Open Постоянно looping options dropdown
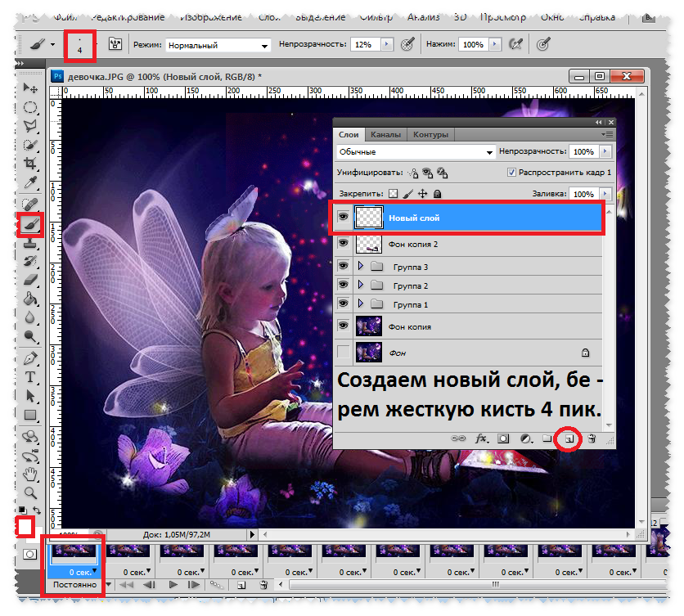684x616 pixels. pos(108,584)
